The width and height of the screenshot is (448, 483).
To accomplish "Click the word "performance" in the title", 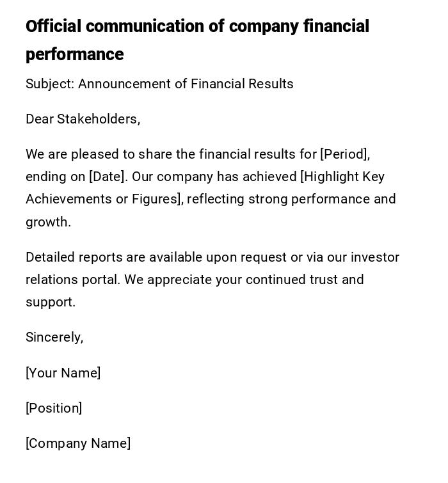I will (74, 54).
